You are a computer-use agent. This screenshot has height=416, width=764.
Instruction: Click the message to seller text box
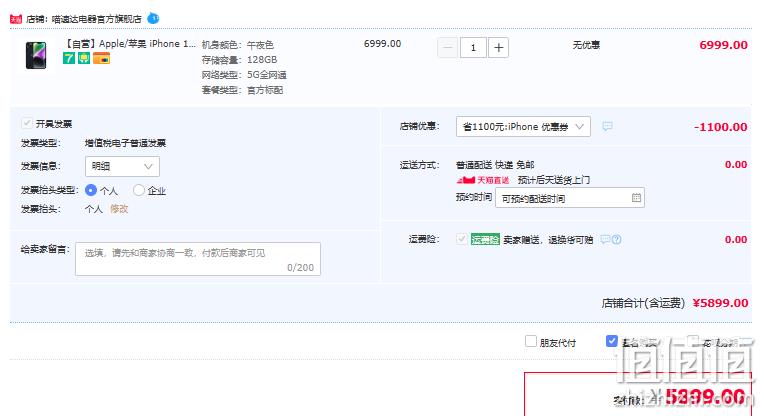point(198,259)
